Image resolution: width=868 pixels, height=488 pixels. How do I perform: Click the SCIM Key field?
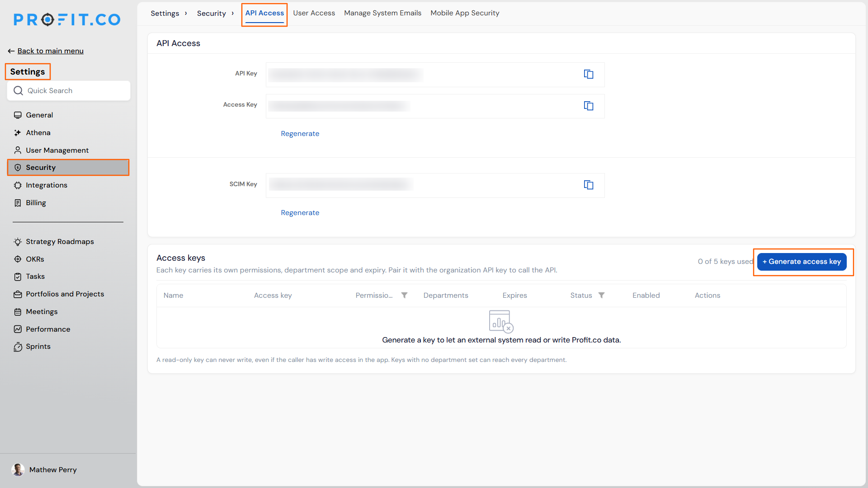coord(435,185)
